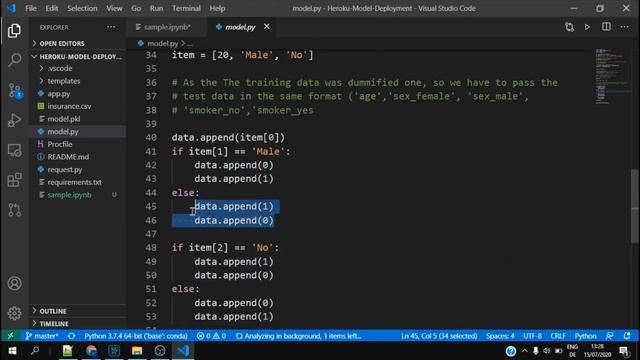The width and height of the screenshot is (640, 360).
Task: Open the Run menu
Action: 156,8
